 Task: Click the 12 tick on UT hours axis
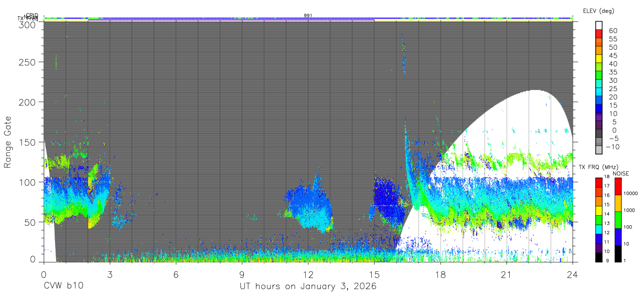[308, 274]
